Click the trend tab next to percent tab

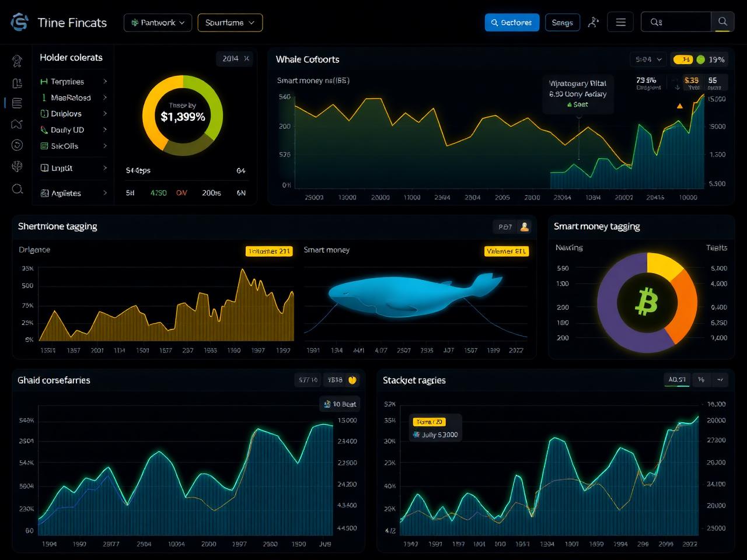pos(720,379)
